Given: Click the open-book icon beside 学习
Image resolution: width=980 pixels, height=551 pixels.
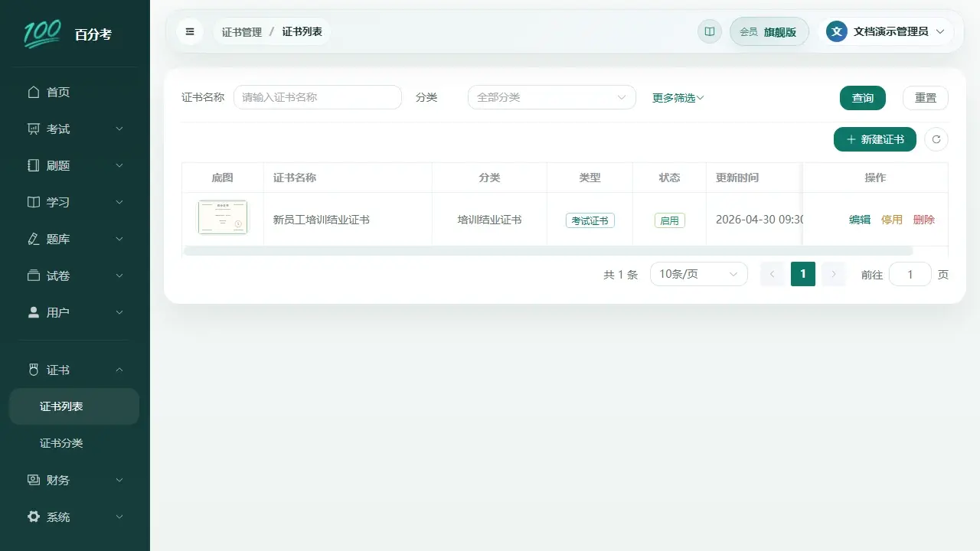Looking at the screenshot, I should pyautogui.click(x=33, y=202).
